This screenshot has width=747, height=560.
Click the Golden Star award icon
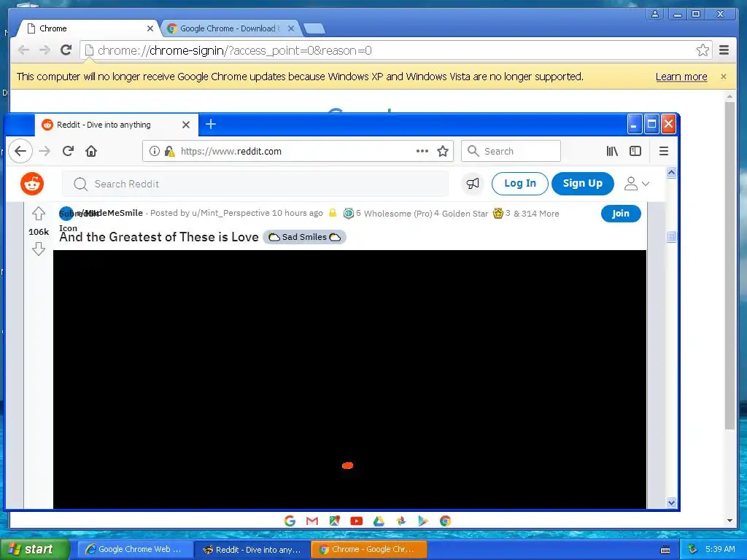(x=498, y=214)
